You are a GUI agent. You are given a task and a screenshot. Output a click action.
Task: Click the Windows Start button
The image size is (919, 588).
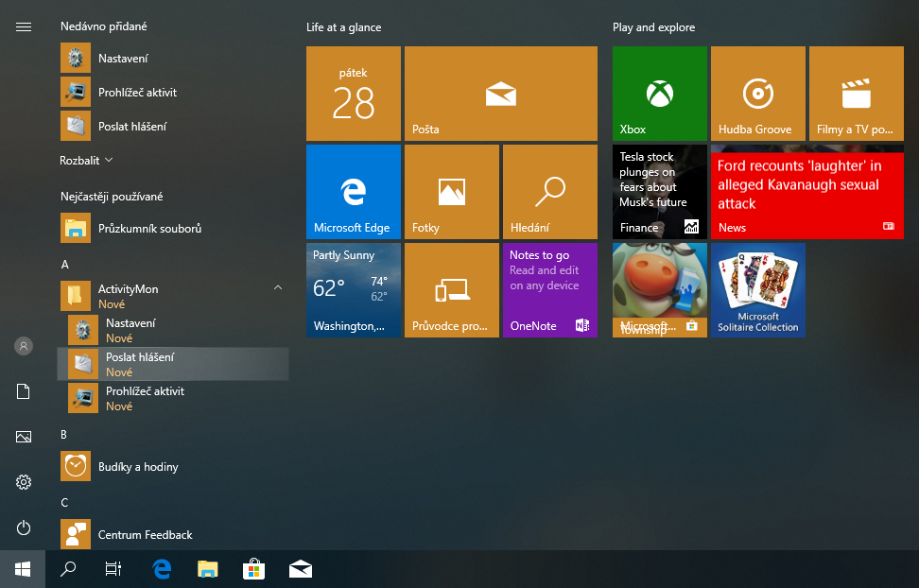[x=23, y=569]
